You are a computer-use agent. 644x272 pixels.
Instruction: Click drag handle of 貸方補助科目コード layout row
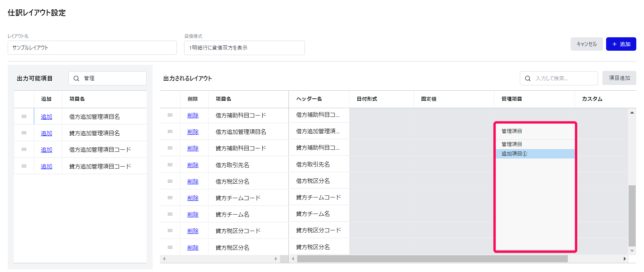pyautogui.click(x=170, y=148)
